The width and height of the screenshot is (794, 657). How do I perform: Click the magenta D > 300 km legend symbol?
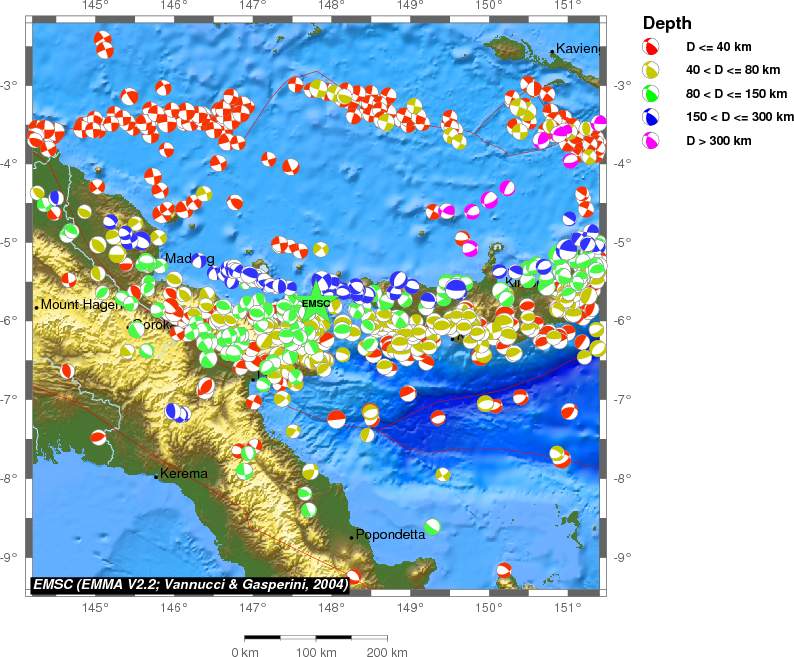click(650, 141)
